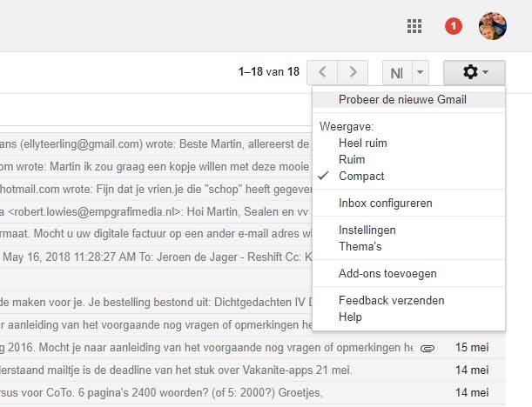Click the 1–18 van 18 message counter

click(269, 72)
